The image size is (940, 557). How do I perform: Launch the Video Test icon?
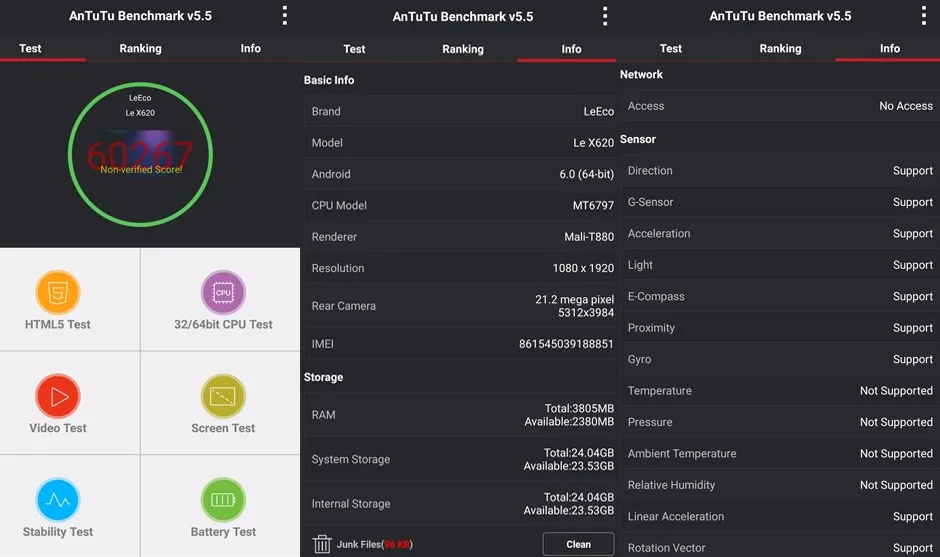point(58,396)
